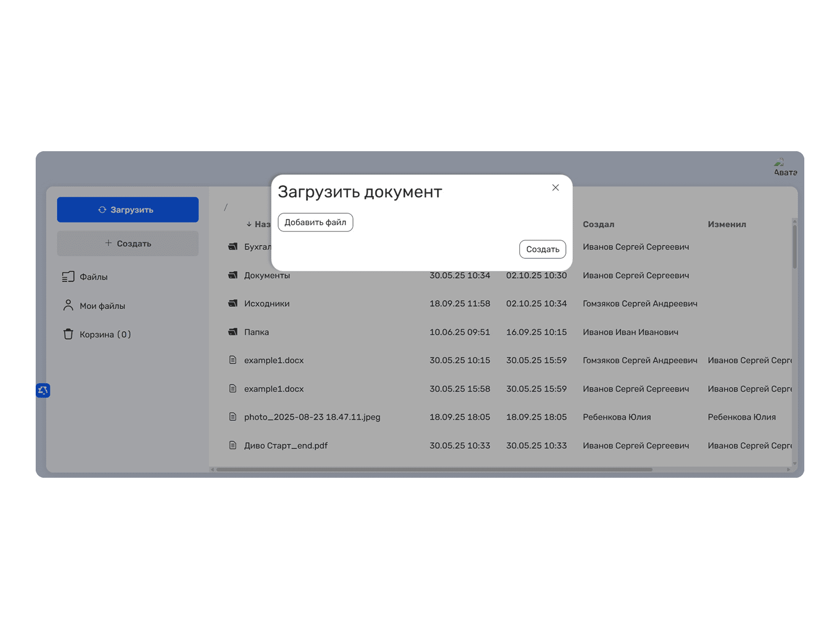Open the Мои файлы section
Viewport: 840px width, 630px height.
coord(102,306)
